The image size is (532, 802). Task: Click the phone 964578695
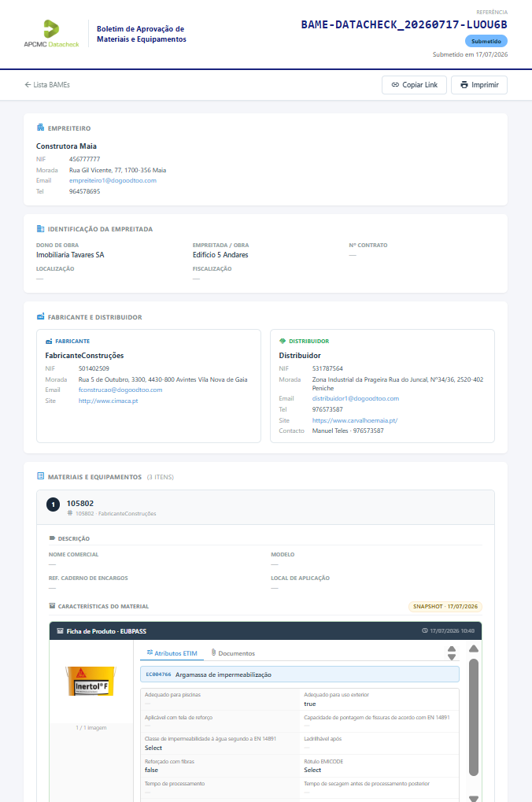[x=85, y=191]
